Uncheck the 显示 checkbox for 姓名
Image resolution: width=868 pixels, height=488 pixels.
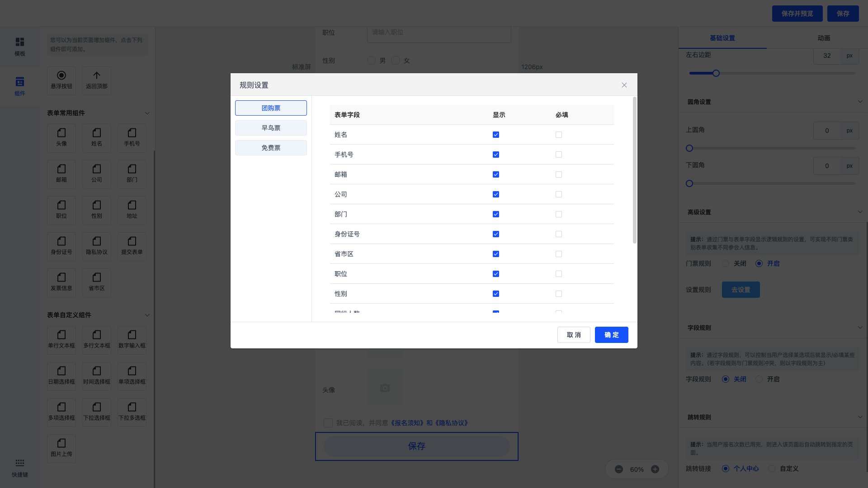pos(496,135)
